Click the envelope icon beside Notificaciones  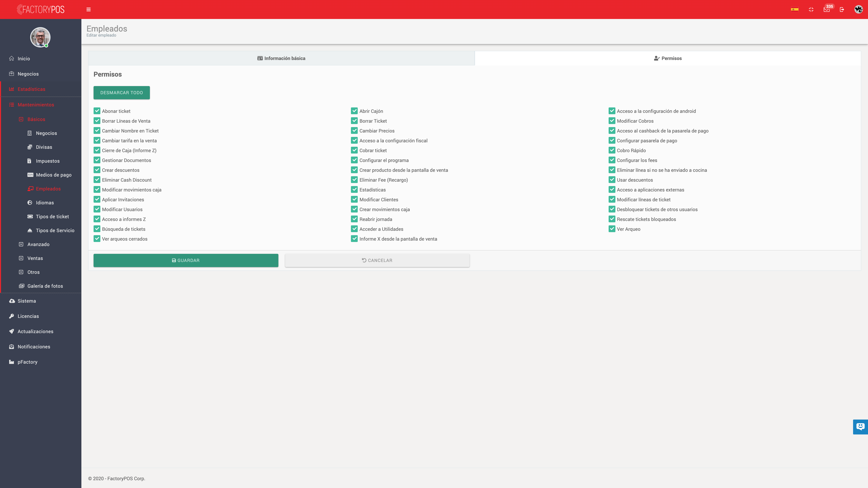tap(12, 347)
